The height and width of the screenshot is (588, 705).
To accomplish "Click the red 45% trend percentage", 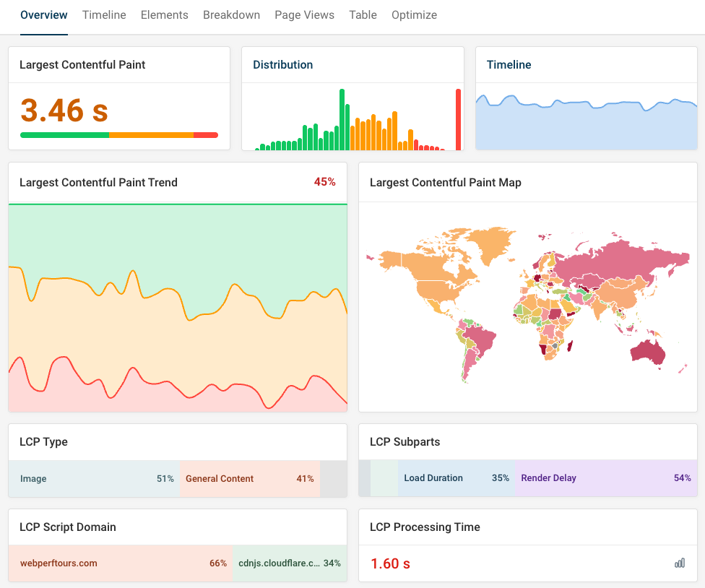I will (x=325, y=183).
